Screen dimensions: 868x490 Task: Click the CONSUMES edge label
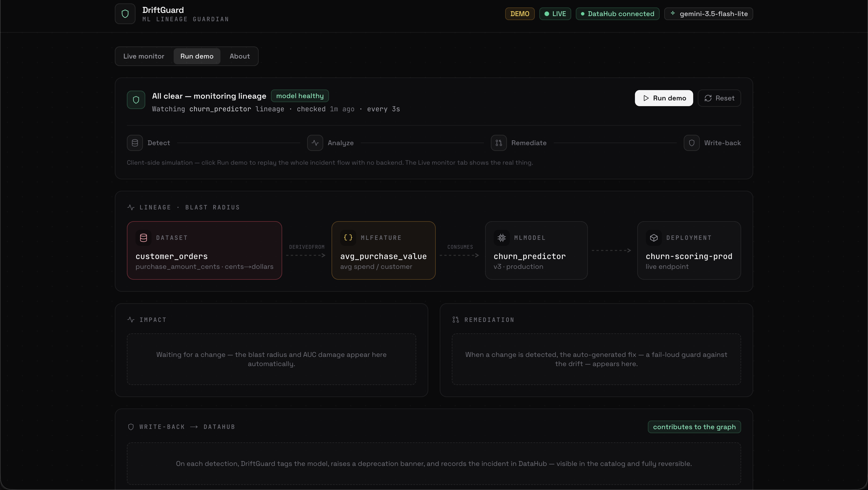coord(460,247)
